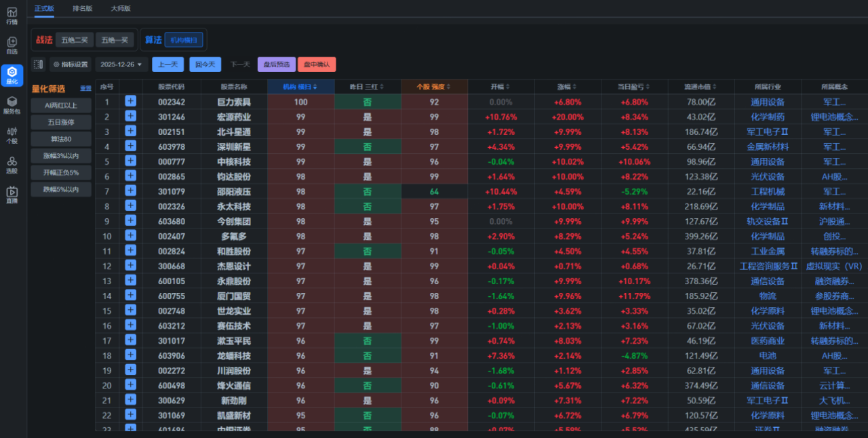
Task: Sort table by 流通市值 column
Action: [701, 86]
